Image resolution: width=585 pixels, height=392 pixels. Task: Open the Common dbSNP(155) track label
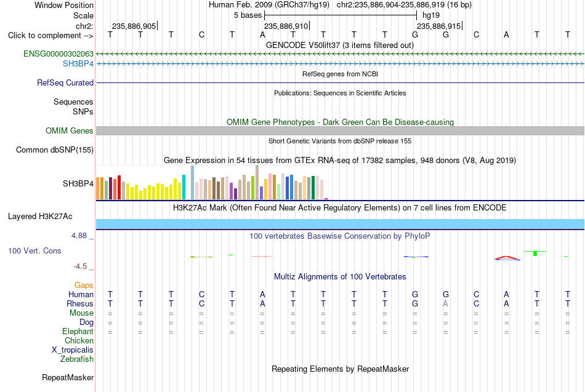[54, 150]
